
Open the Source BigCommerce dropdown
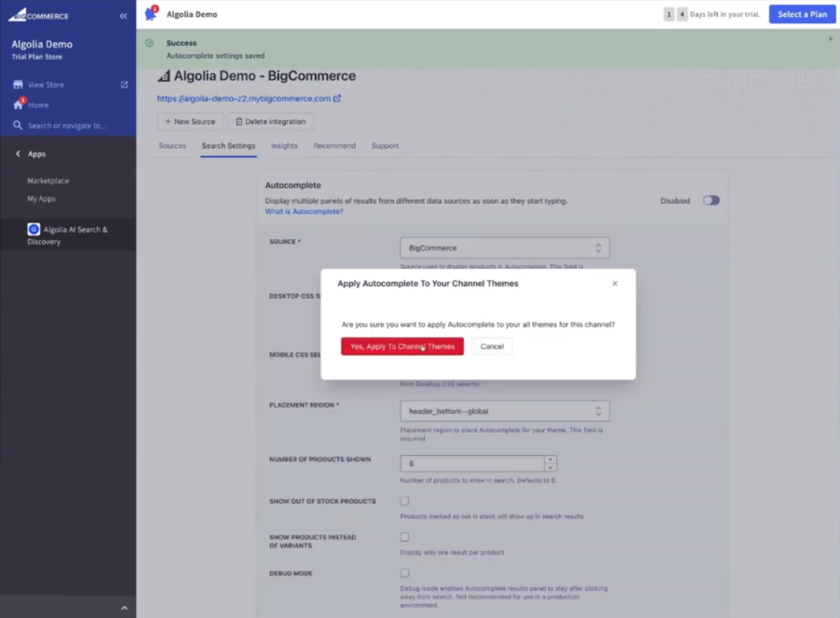tap(505, 248)
